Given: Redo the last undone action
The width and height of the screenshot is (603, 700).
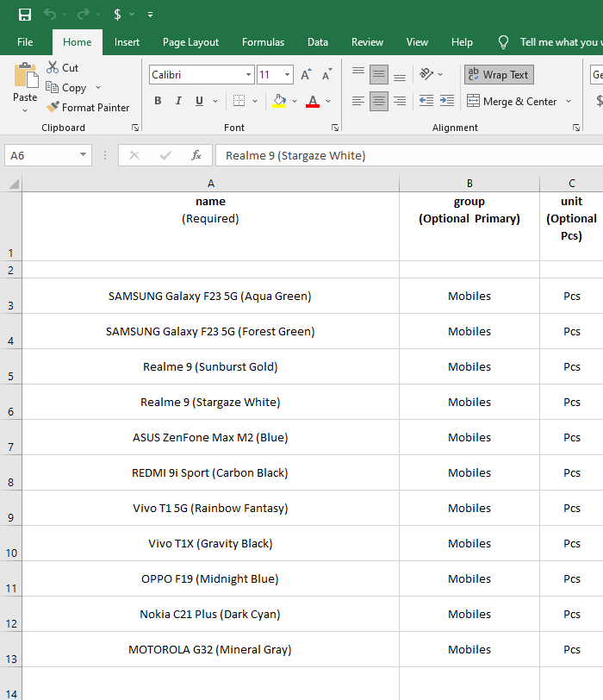Looking at the screenshot, I should click(83, 15).
